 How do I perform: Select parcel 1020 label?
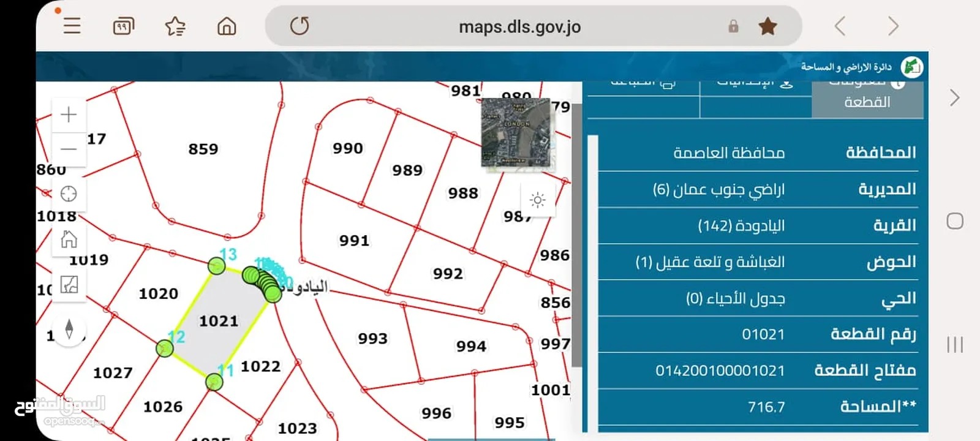[159, 294]
